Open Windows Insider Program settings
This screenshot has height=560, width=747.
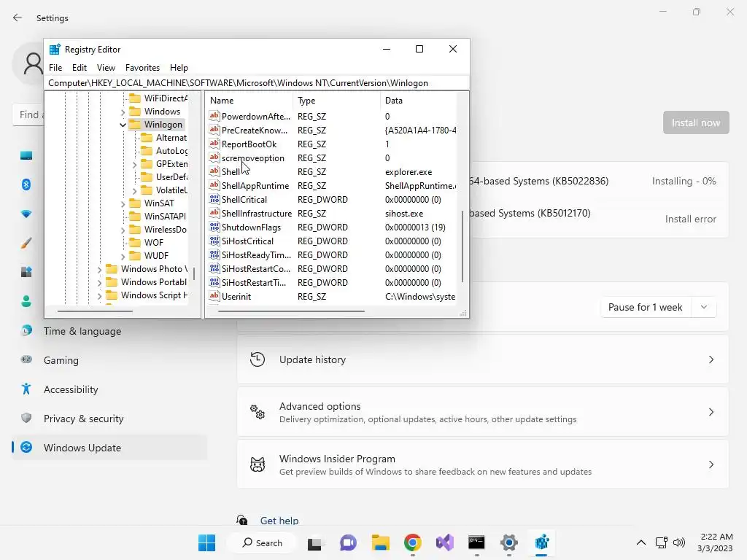(483, 464)
